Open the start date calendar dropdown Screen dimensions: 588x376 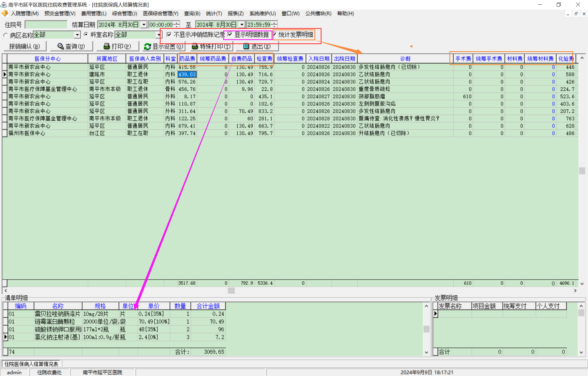(144, 25)
